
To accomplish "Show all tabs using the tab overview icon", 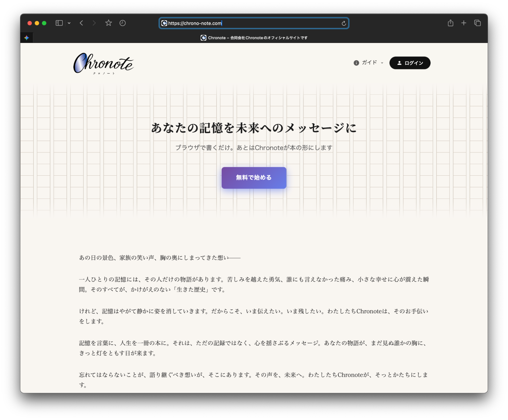I will tap(478, 23).
